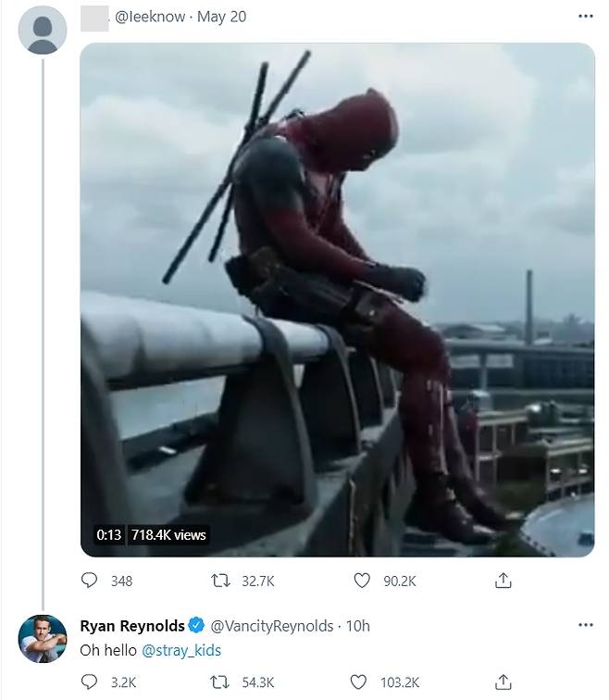Open the default gray avatar profile

43,30
